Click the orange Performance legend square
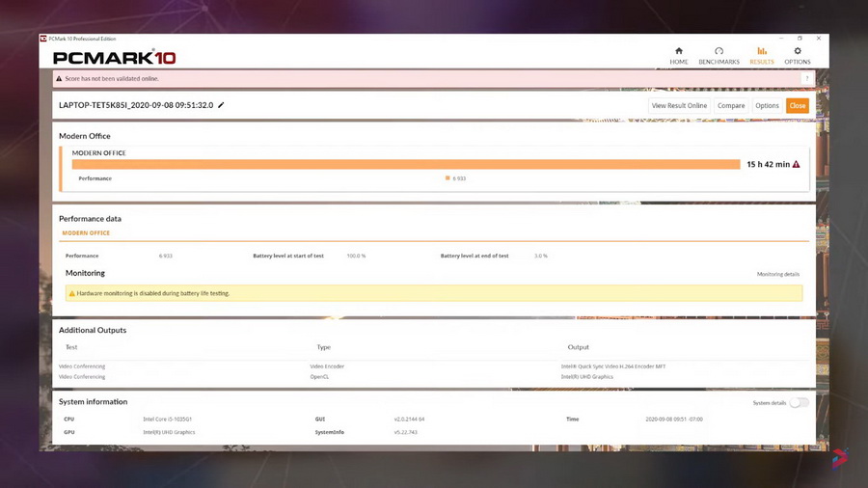The width and height of the screenshot is (868, 488). tap(448, 178)
